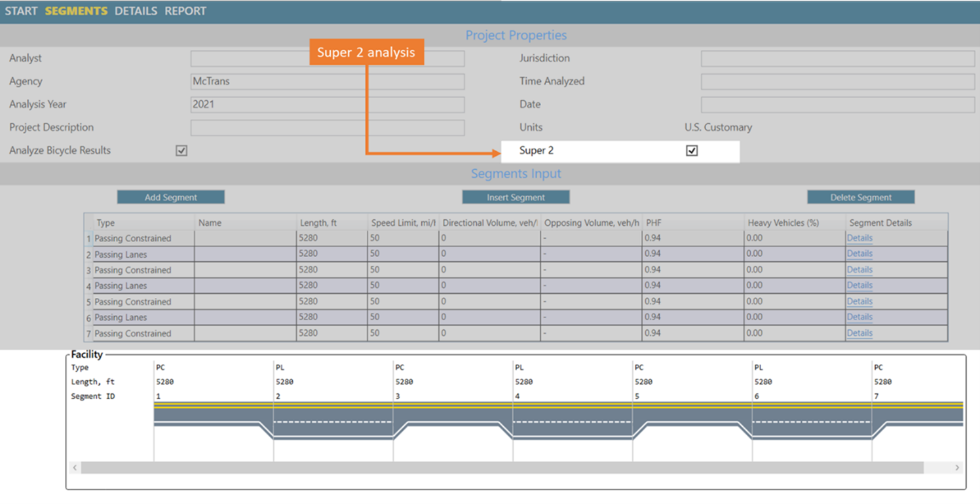Edit the Analysis Year field
The width and height of the screenshot is (980, 504).
pos(328,105)
